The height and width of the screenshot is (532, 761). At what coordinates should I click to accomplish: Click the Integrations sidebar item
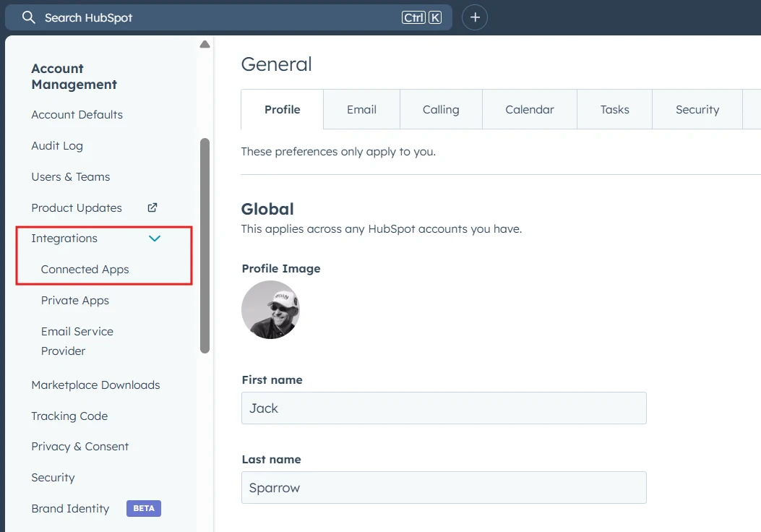64,239
